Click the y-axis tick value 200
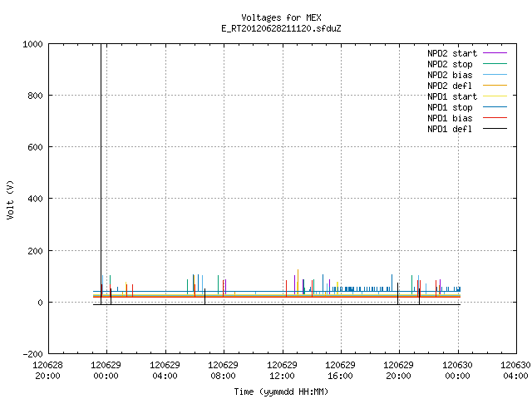Image resolution: width=532 pixels, height=399 pixels. pyautogui.click(x=35, y=251)
